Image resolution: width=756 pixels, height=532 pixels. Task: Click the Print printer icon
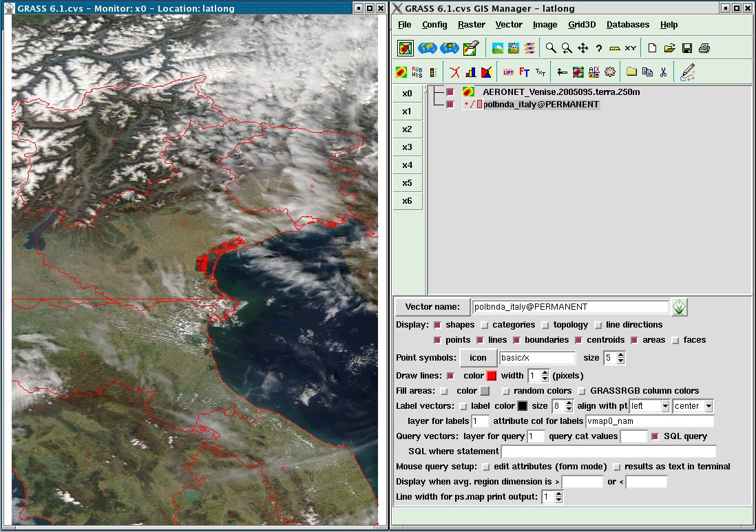click(704, 48)
